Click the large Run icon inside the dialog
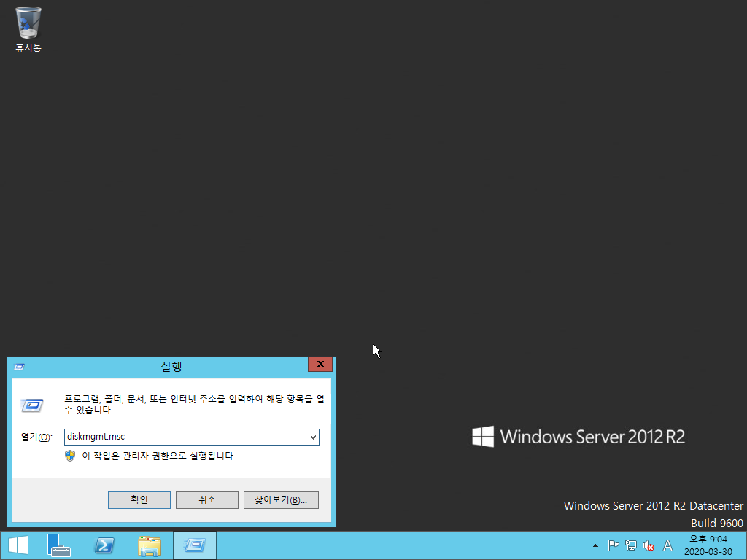This screenshot has width=747, height=560. point(32,405)
